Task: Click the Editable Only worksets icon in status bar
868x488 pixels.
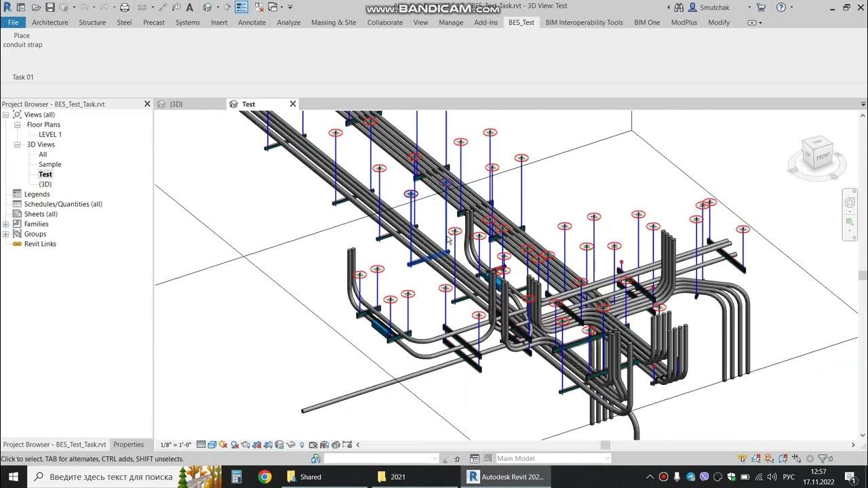Action: pos(448,459)
